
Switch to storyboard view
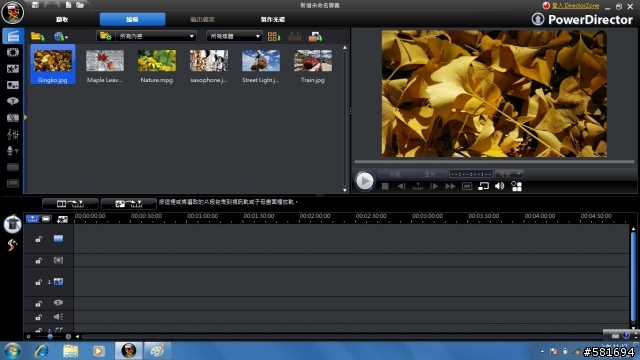(x=46, y=219)
